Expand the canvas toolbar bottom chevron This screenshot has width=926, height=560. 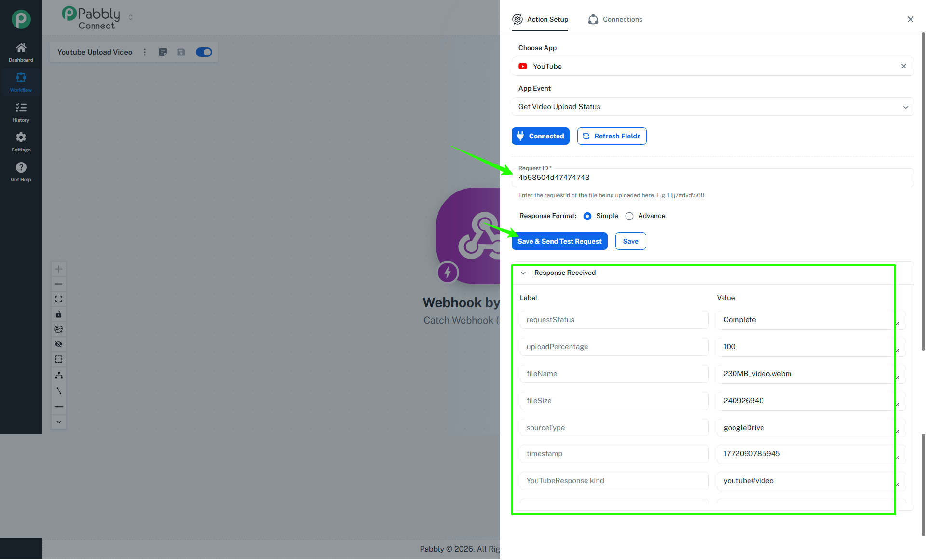58,422
